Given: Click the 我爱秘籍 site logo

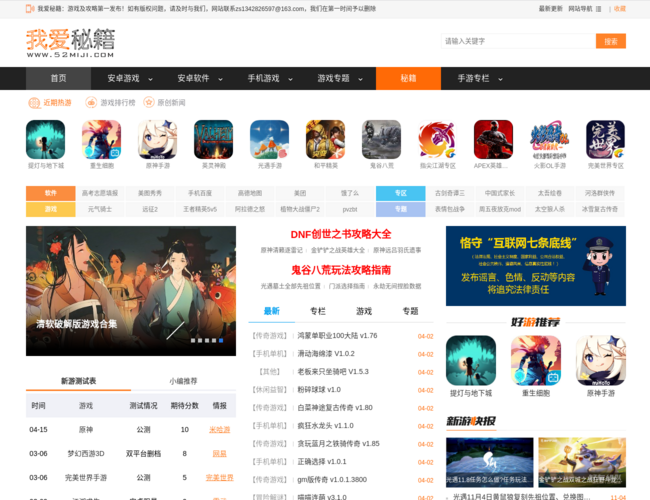Looking at the screenshot, I should 70,42.
